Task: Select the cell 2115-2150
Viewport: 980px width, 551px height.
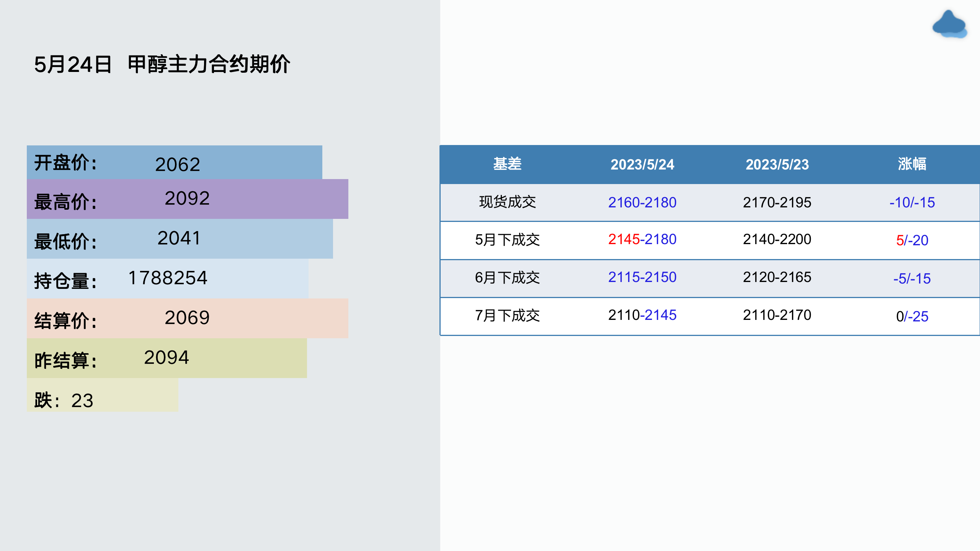Action: pos(642,277)
